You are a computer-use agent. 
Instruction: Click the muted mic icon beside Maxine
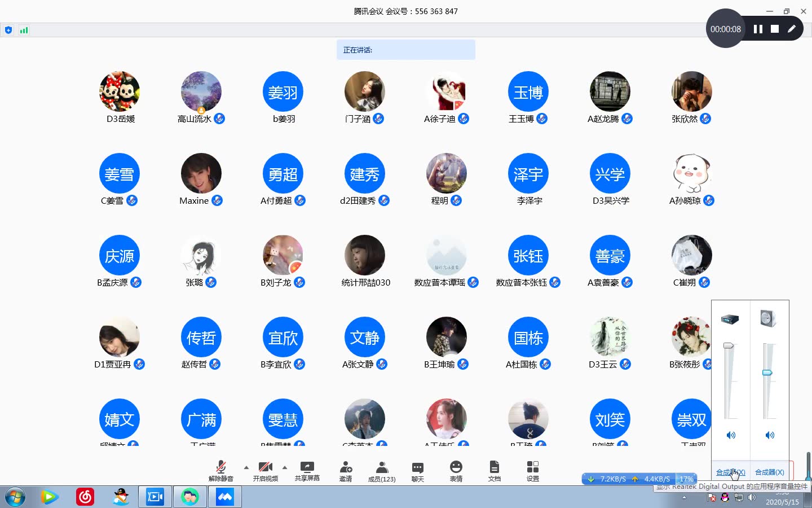(x=217, y=200)
